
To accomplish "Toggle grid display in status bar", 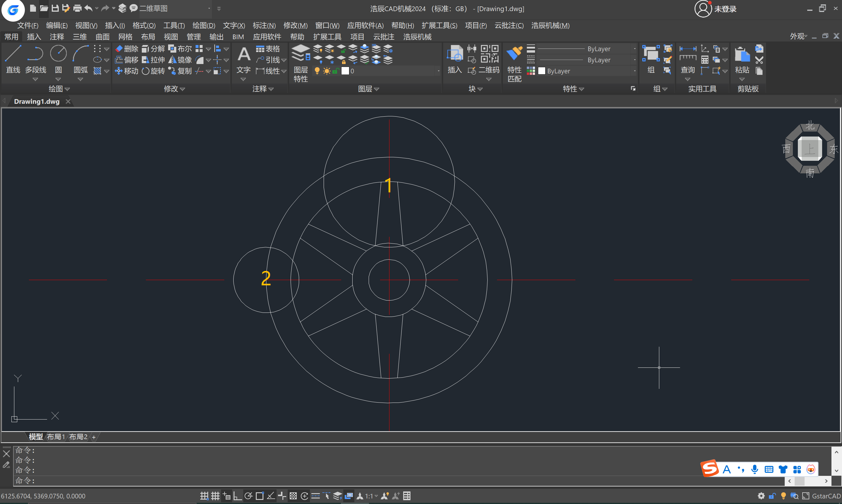I will tap(215, 496).
